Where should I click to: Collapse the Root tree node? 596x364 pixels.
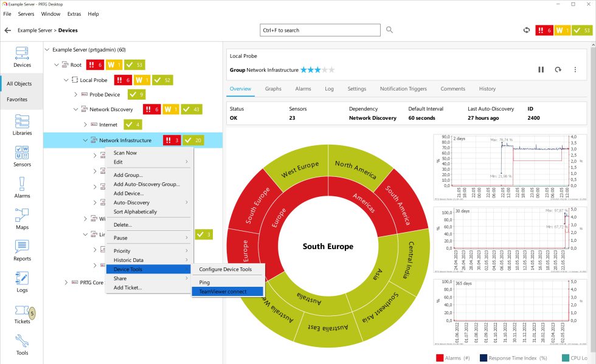point(57,64)
